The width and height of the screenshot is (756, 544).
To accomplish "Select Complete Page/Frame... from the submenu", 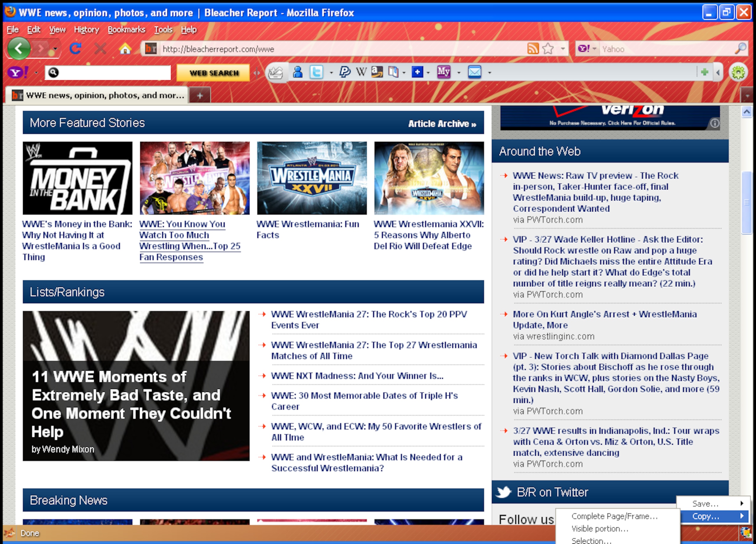I will [615, 516].
